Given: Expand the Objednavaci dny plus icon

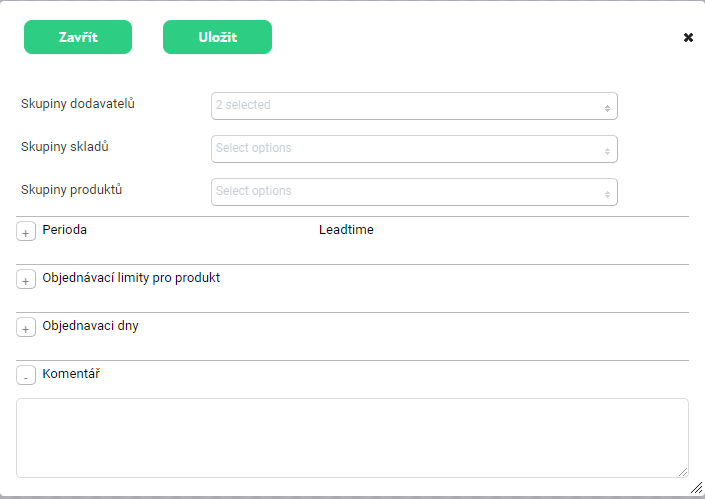Looking at the screenshot, I should click(26, 328).
